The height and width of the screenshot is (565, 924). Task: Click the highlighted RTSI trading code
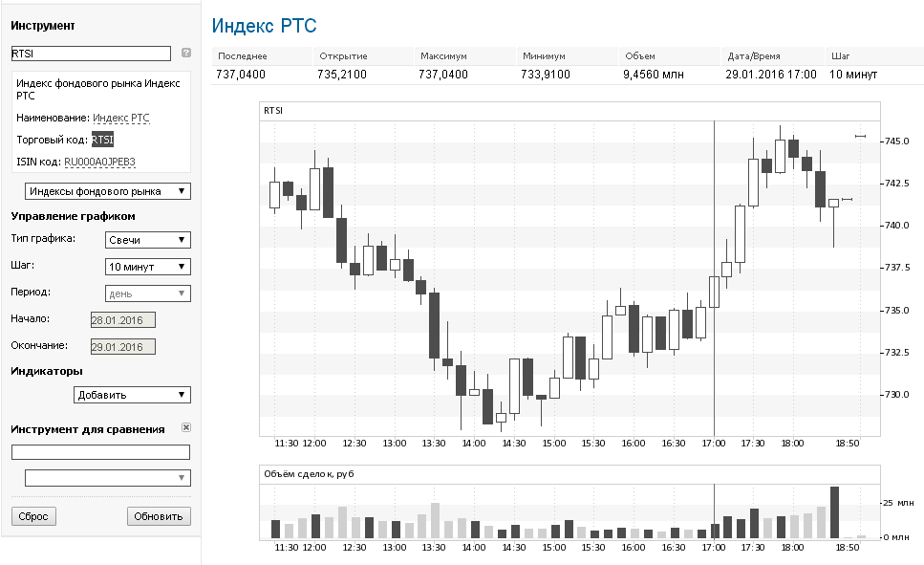click(x=102, y=140)
